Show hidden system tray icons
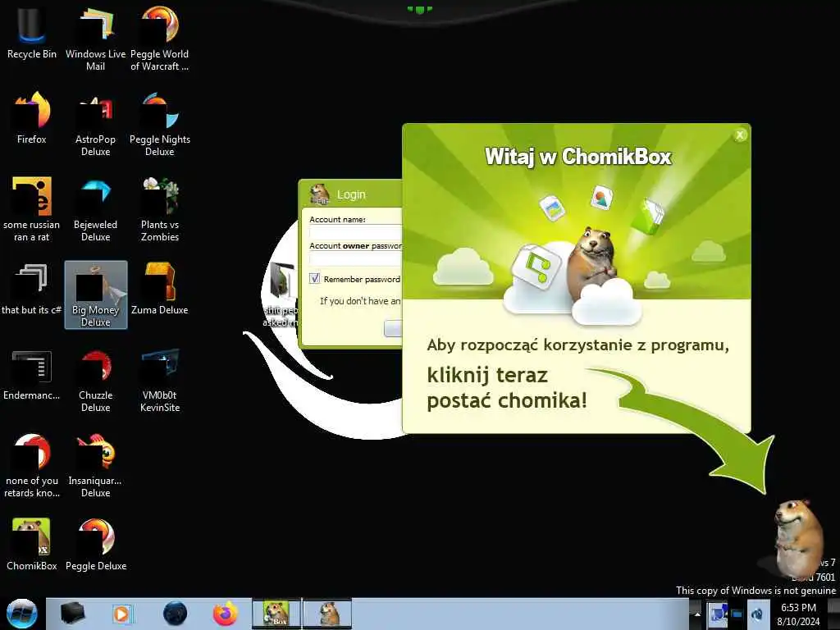 click(697, 614)
